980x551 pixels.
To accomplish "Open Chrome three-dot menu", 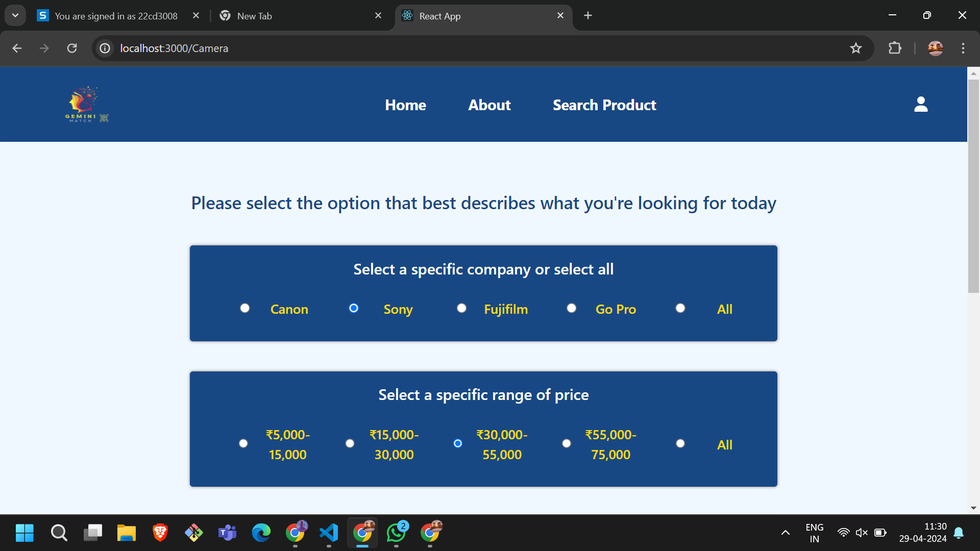I will [x=963, y=48].
